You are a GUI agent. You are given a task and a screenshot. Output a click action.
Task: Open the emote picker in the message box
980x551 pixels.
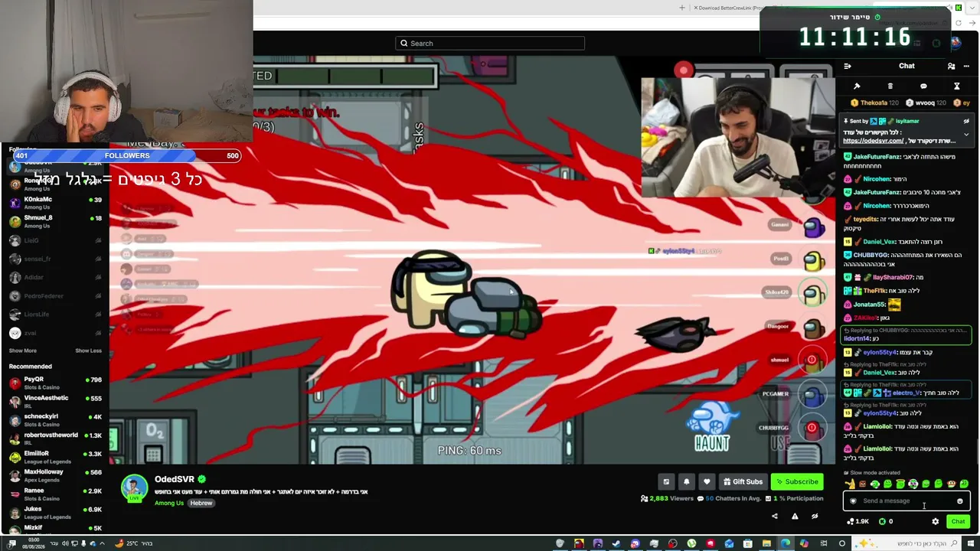click(959, 501)
